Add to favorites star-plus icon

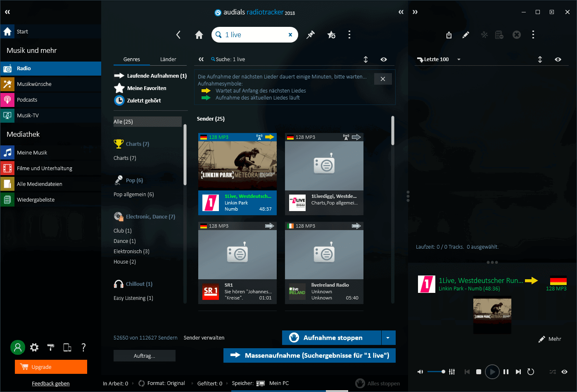331,35
